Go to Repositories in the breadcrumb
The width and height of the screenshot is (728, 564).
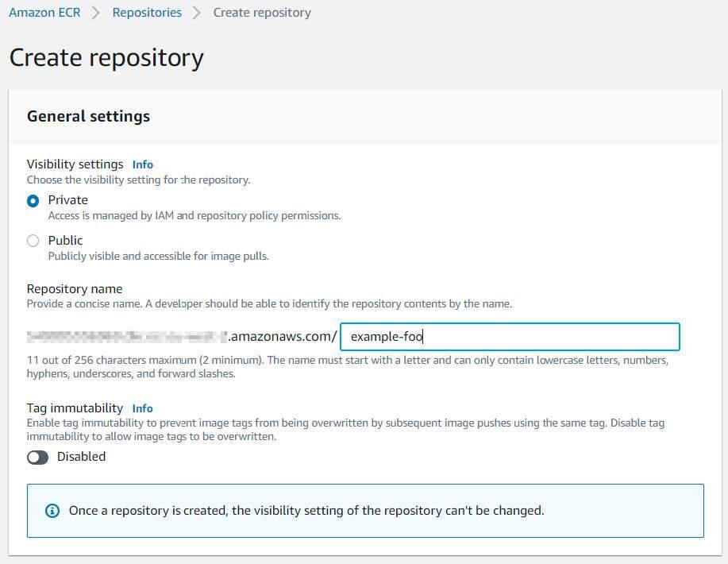pos(147,13)
